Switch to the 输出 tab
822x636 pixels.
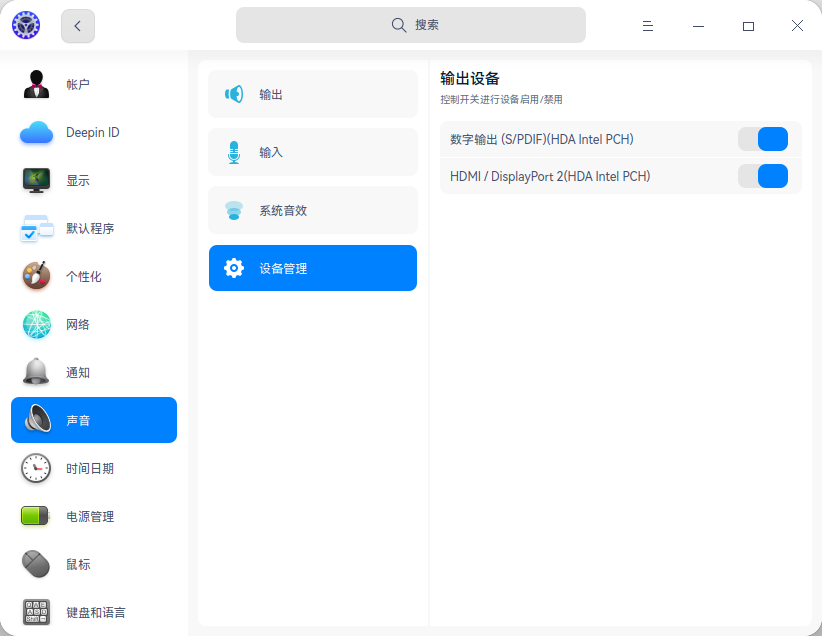(313, 94)
